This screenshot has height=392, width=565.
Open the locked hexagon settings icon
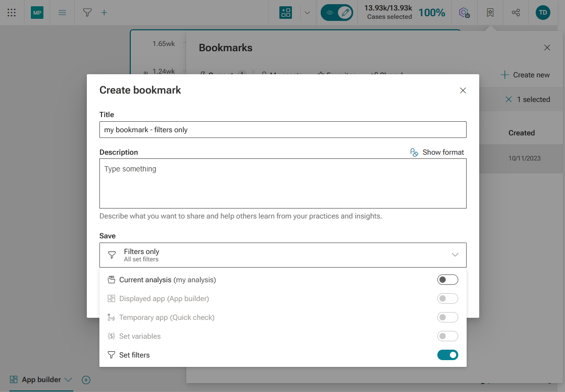tap(464, 13)
